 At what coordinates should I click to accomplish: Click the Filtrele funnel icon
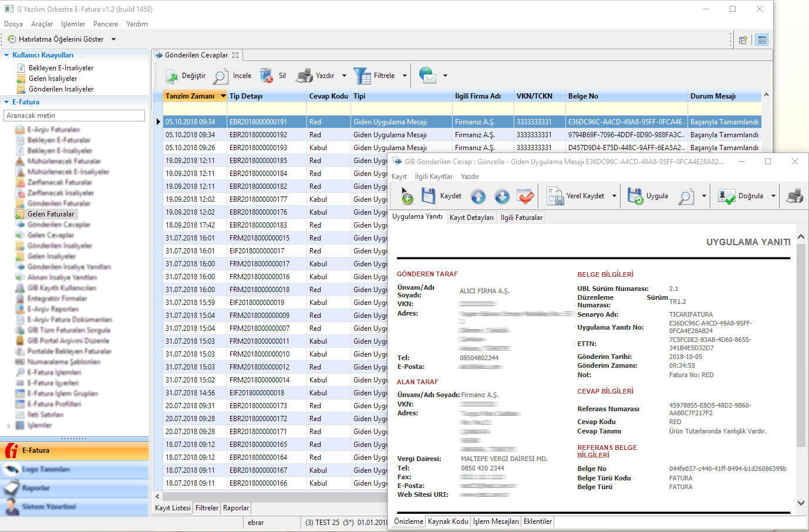point(362,76)
